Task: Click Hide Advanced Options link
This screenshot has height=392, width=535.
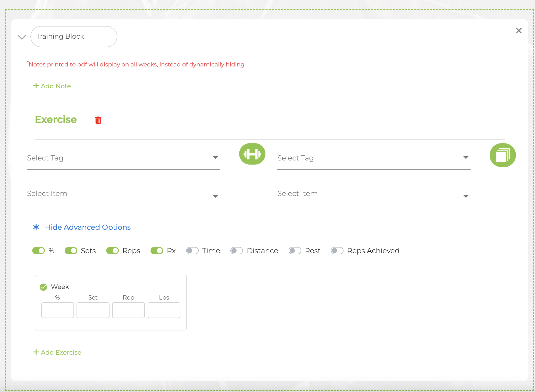Action: [x=88, y=227]
